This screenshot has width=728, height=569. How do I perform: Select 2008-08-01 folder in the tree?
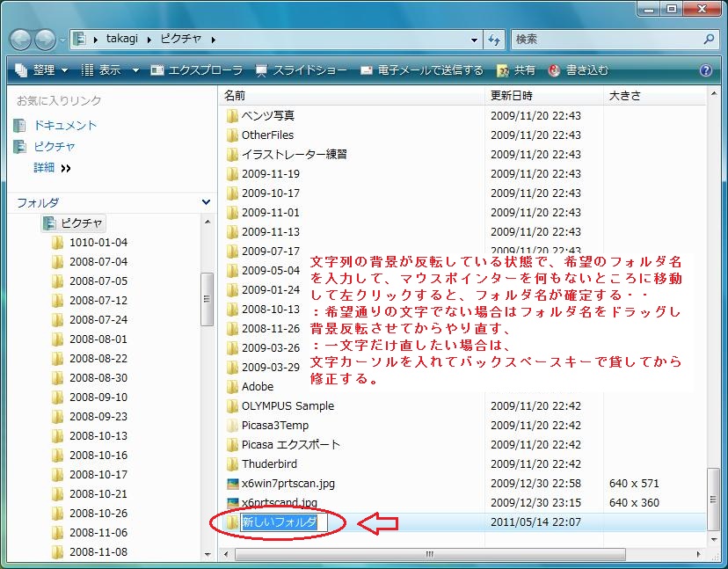point(98,339)
